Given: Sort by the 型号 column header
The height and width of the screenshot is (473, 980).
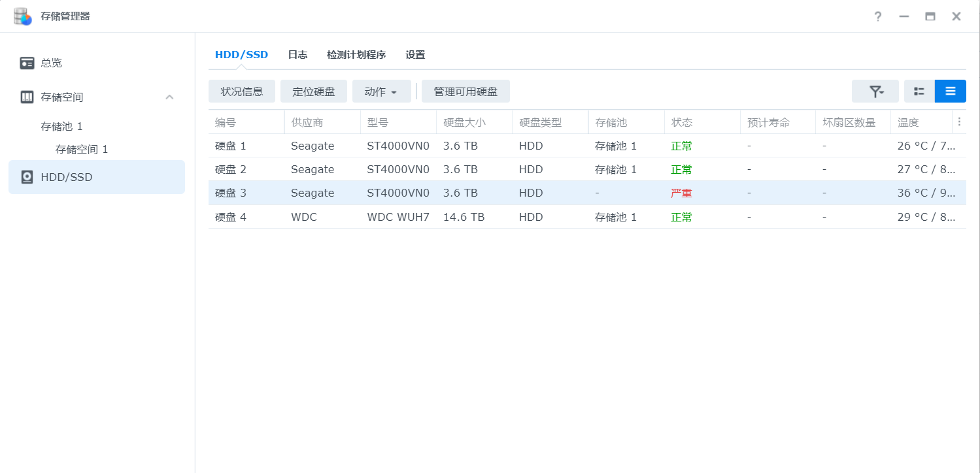Looking at the screenshot, I should 398,122.
